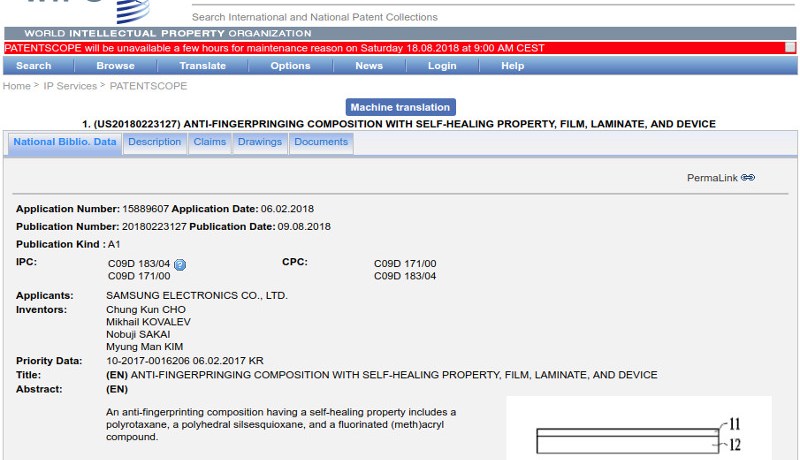
Task: Open the News menu item
Action: 369,66
